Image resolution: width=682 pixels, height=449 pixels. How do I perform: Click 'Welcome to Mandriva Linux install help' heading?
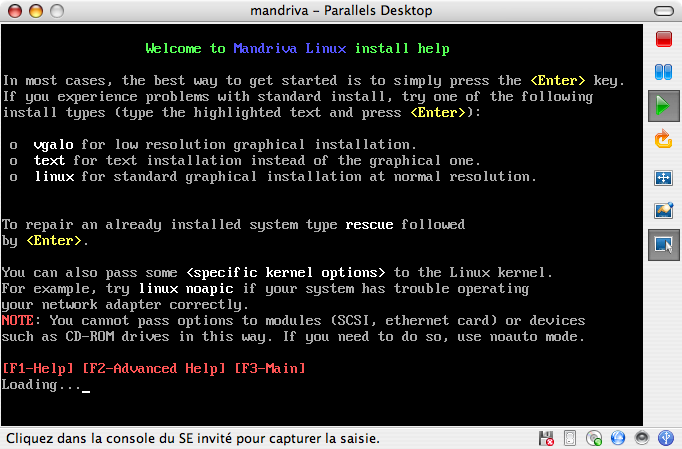click(298, 48)
